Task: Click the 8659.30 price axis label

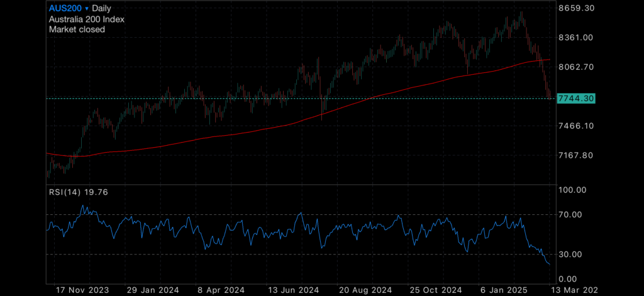Action: pos(577,8)
